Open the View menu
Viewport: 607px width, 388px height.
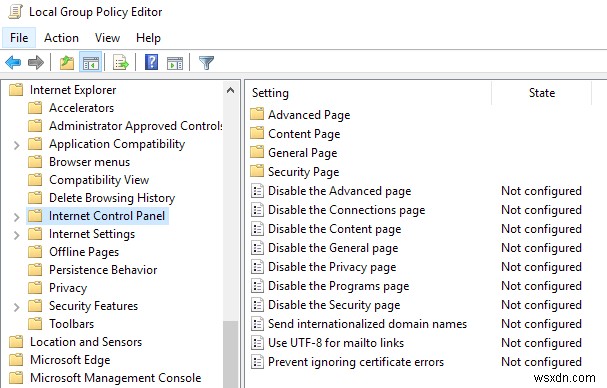click(107, 38)
